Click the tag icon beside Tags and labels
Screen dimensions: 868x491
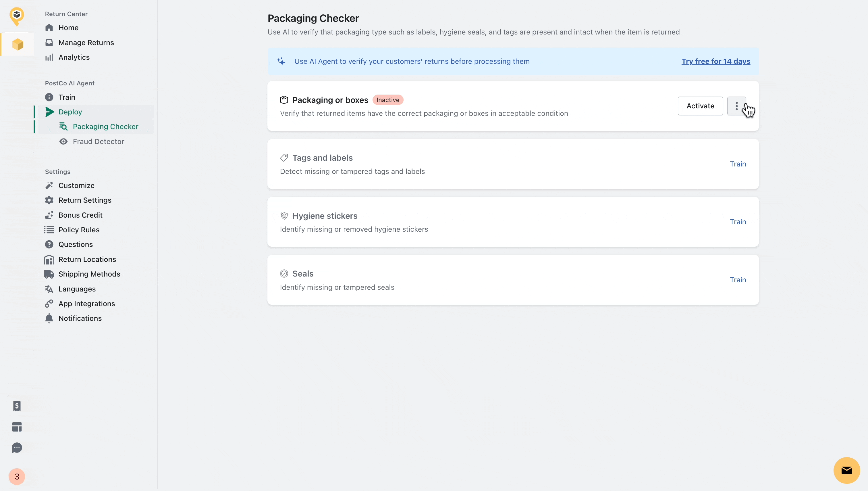coord(284,158)
